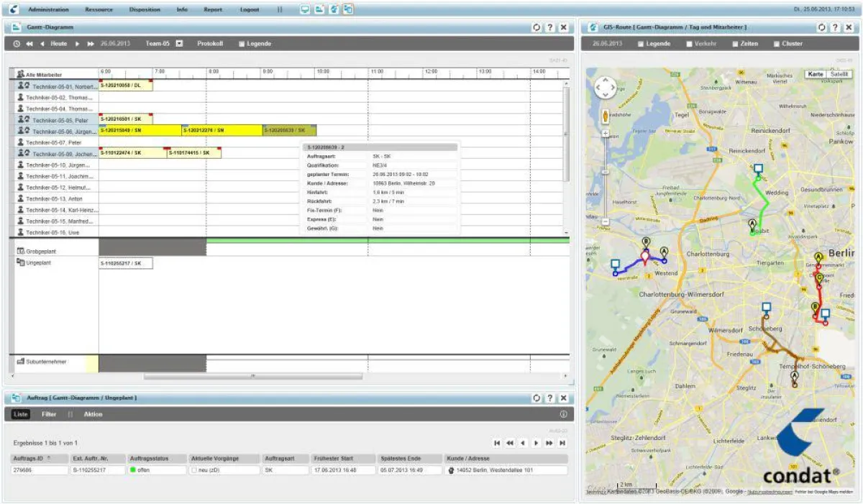863x504 pixels.
Task: Click the Heute button in the Gantt toolbar
Action: [58, 43]
